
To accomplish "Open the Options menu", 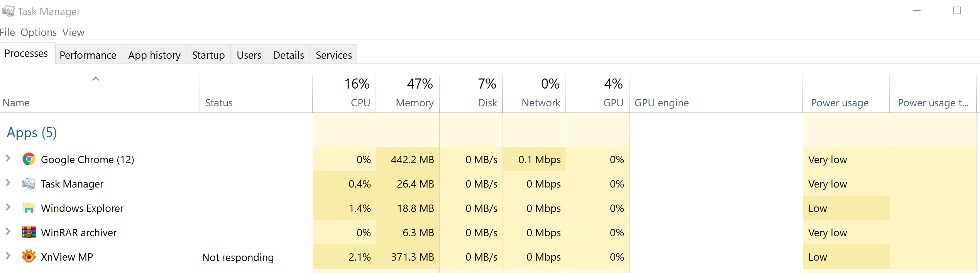I will [39, 32].
